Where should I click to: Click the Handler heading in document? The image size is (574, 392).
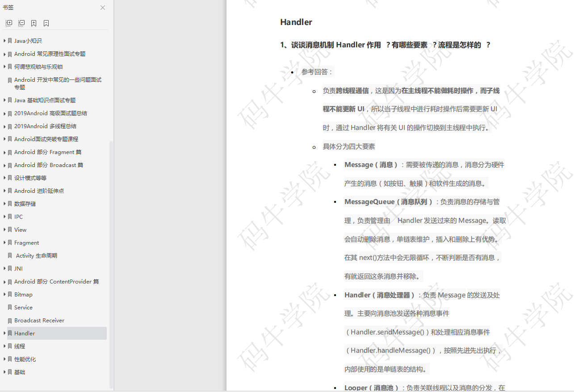coord(296,22)
